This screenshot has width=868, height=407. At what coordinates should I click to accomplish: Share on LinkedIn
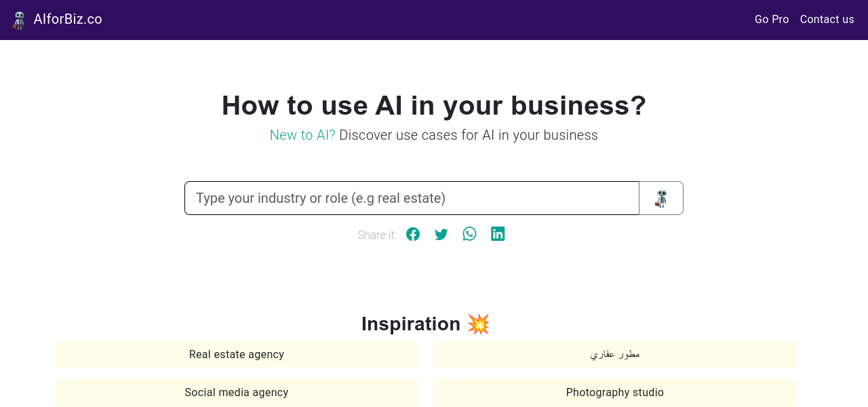(498, 234)
